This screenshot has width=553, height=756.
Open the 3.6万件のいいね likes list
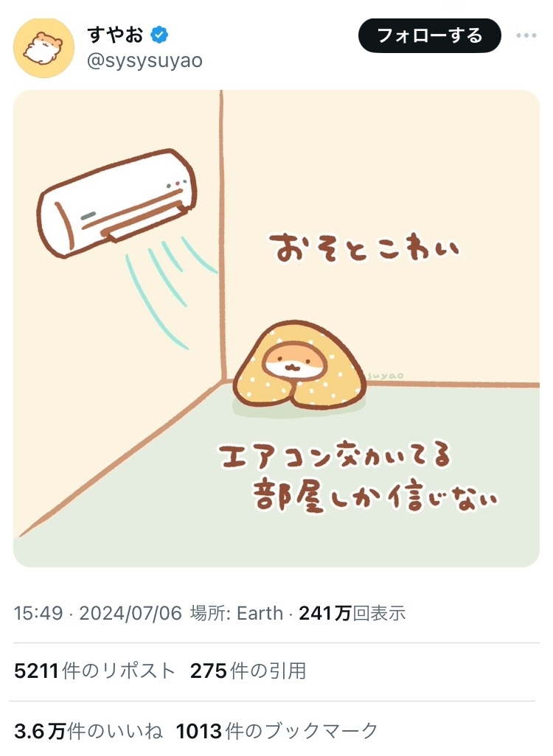(x=88, y=731)
